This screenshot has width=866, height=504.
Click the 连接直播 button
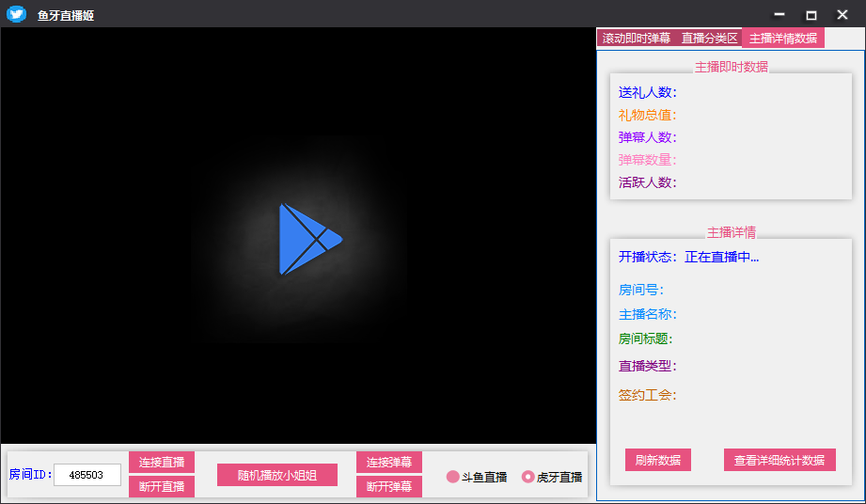[162, 462]
